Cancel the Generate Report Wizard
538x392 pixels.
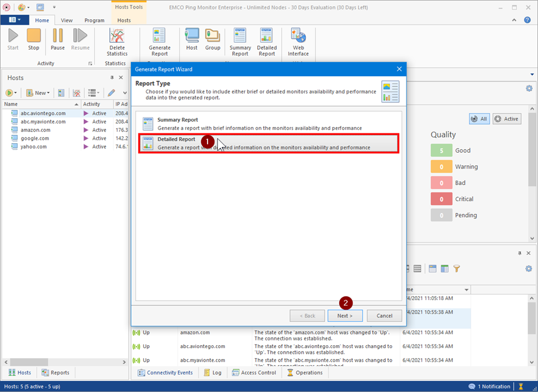click(384, 316)
